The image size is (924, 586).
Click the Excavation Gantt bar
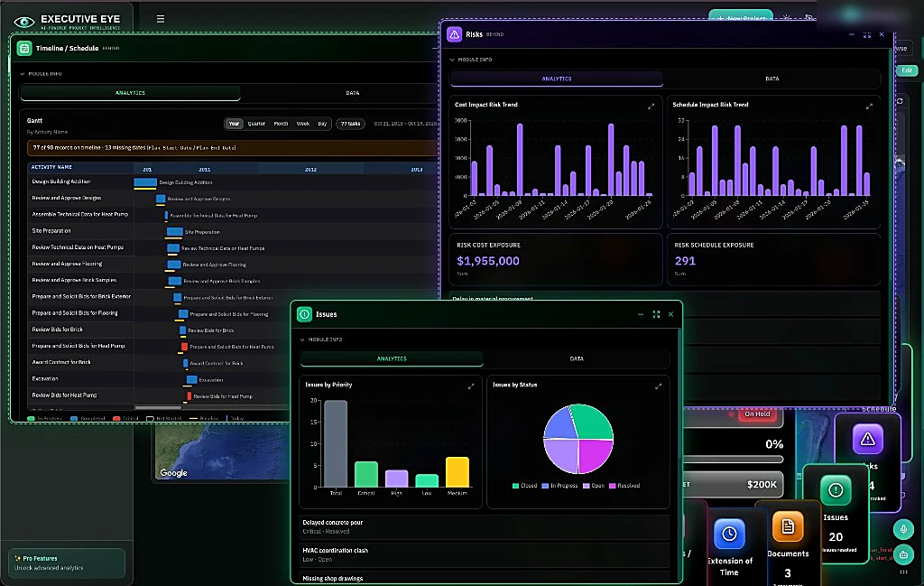point(192,379)
